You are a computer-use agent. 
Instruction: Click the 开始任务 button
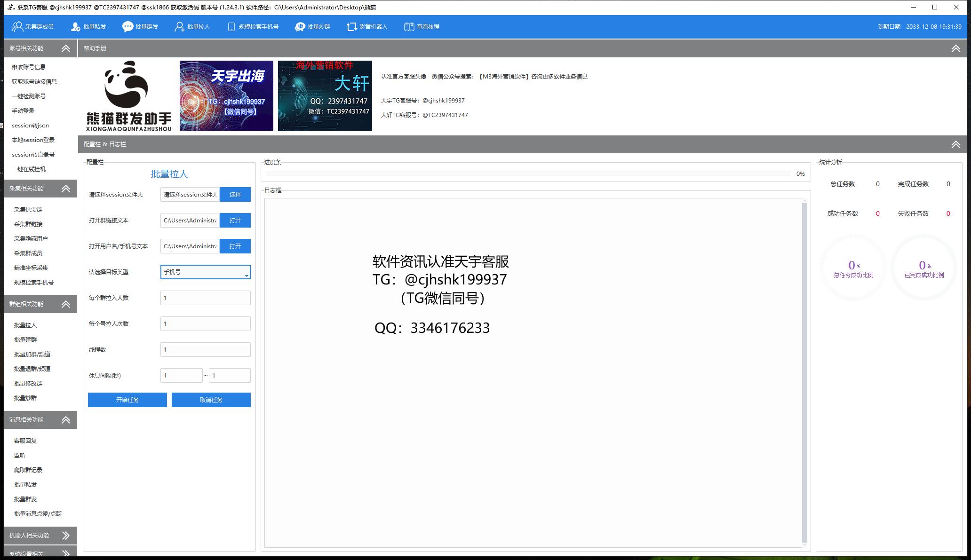click(127, 400)
